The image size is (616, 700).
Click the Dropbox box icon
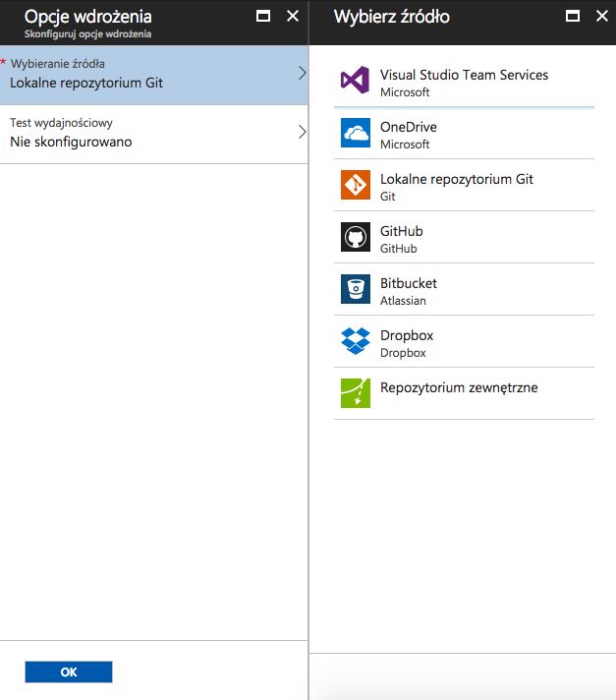click(355, 341)
